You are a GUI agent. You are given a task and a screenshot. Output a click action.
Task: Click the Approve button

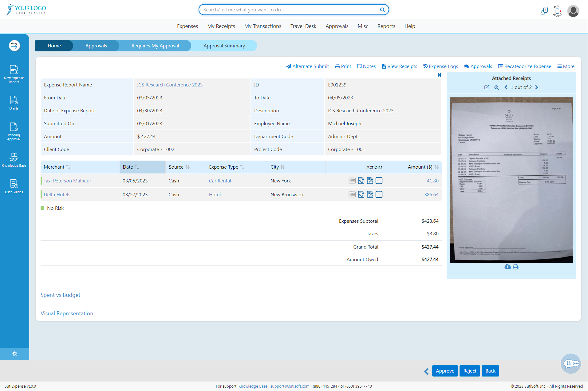(x=445, y=371)
